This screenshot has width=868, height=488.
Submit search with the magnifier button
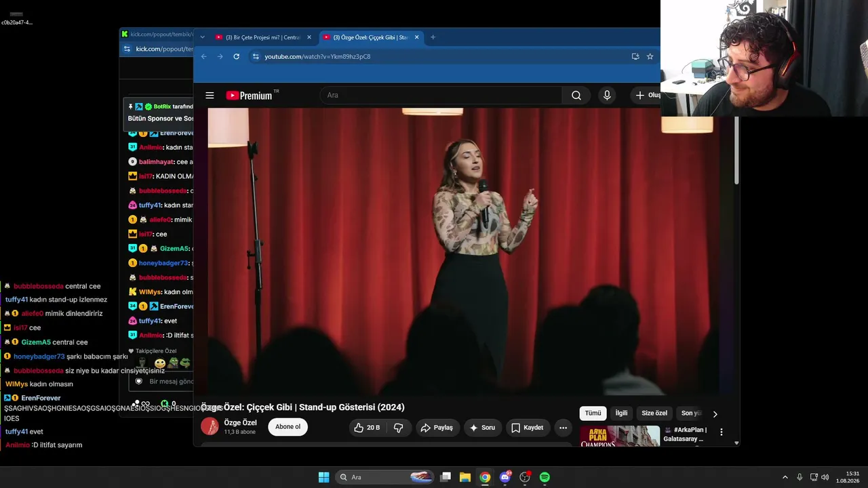click(576, 96)
